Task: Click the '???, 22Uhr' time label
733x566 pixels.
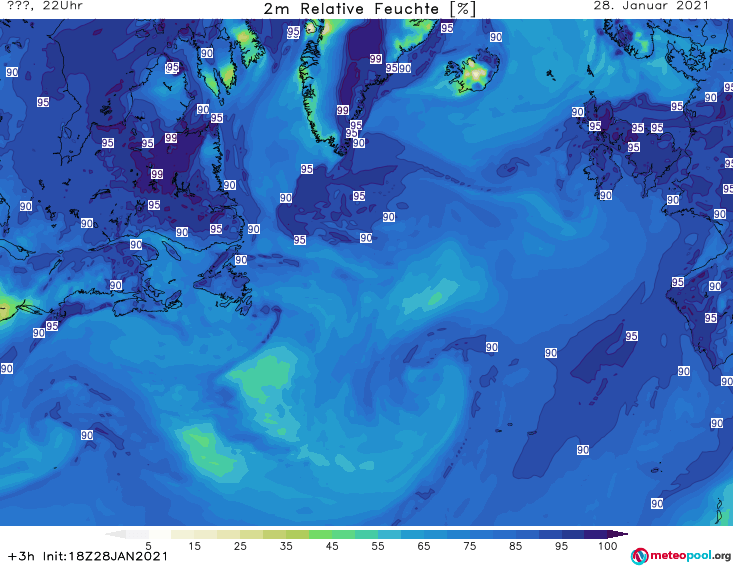Action: click(x=45, y=6)
